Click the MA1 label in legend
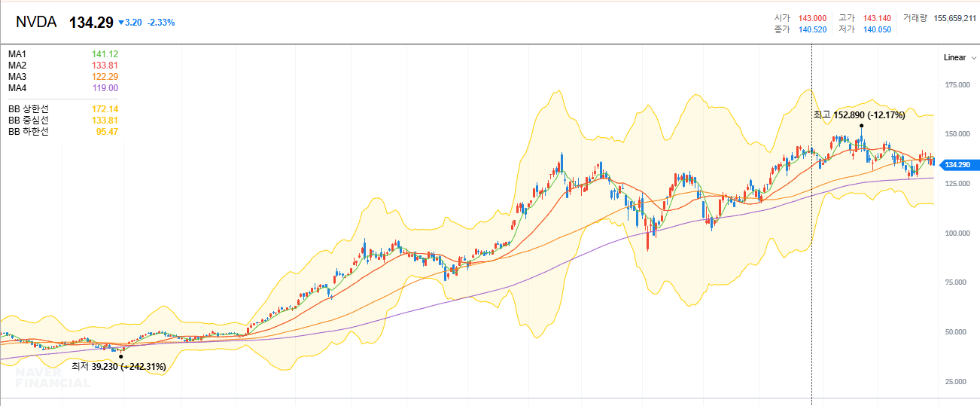 [17, 54]
